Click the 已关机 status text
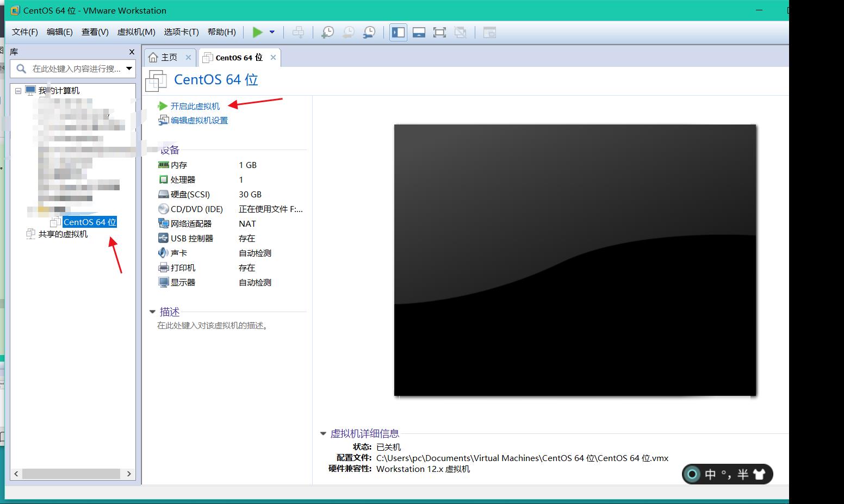Viewport: 844px width, 504px height. pyautogui.click(x=388, y=447)
